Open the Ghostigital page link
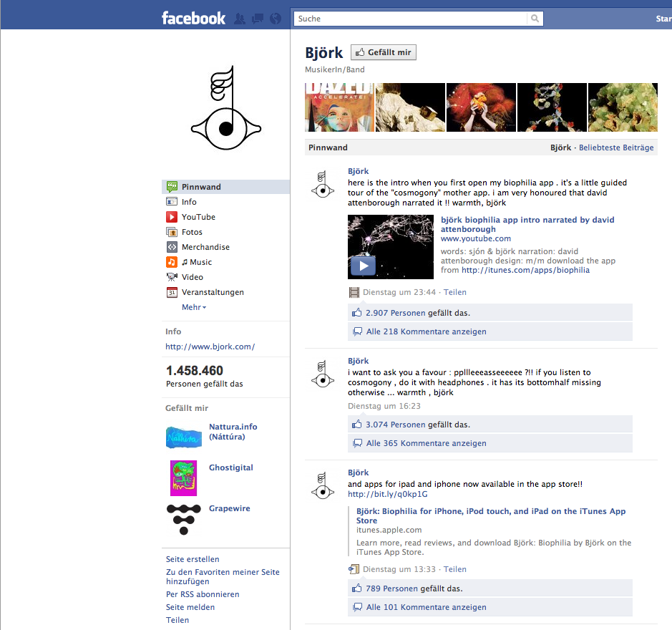Viewport: 672px width, 630px height. pyautogui.click(x=231, y=467)
